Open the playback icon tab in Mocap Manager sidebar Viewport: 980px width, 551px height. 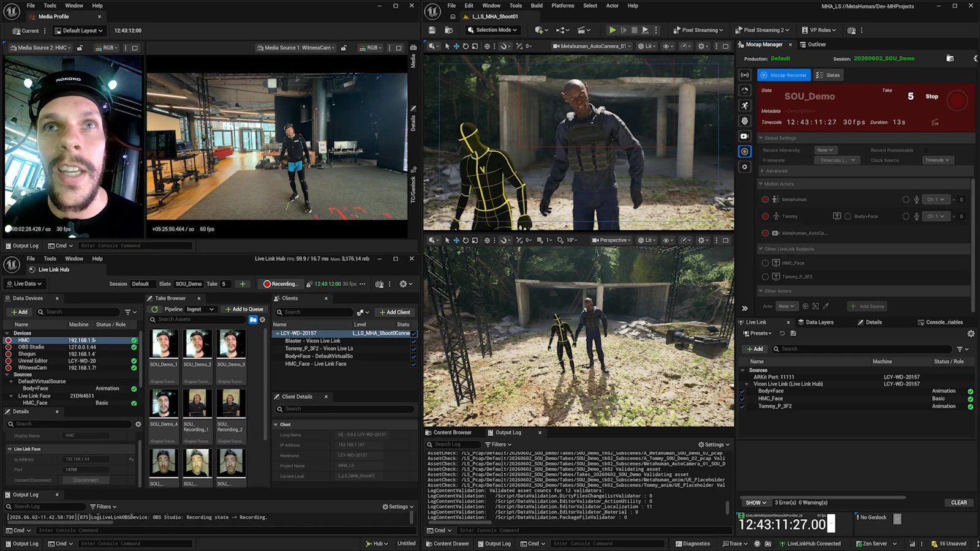[745, 167]
